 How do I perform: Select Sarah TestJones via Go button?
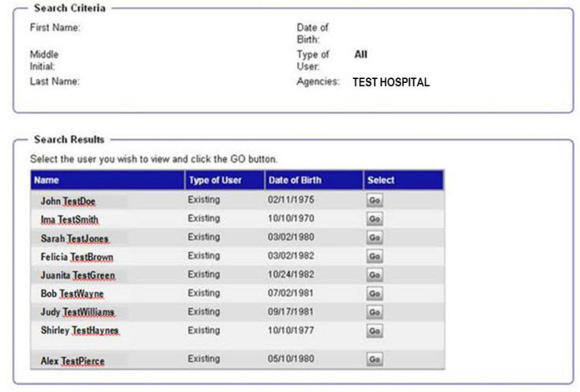pos(375,238)
